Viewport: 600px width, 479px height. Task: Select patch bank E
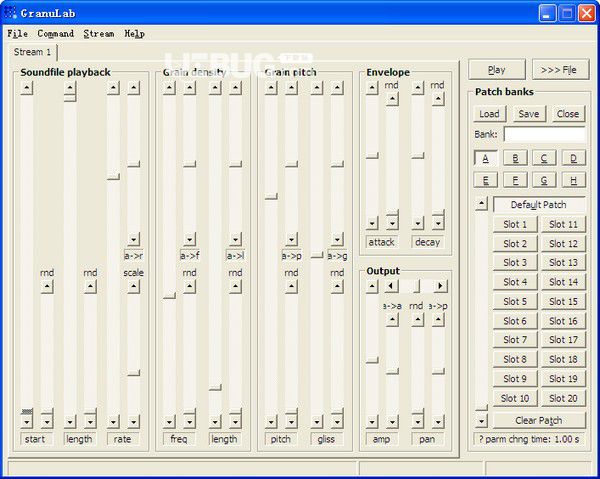(486, 180)
